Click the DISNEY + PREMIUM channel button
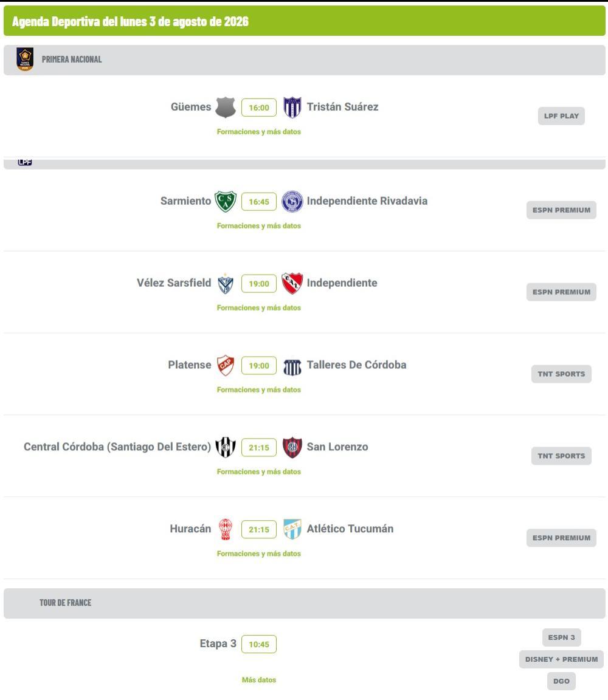Image resolution: width=608 pixels, height=700 pixels. [x=561, y=659]
